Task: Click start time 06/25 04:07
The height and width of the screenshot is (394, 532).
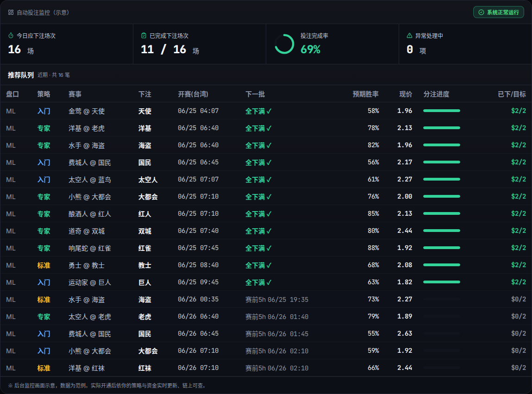Action: [x=198, y=111]
